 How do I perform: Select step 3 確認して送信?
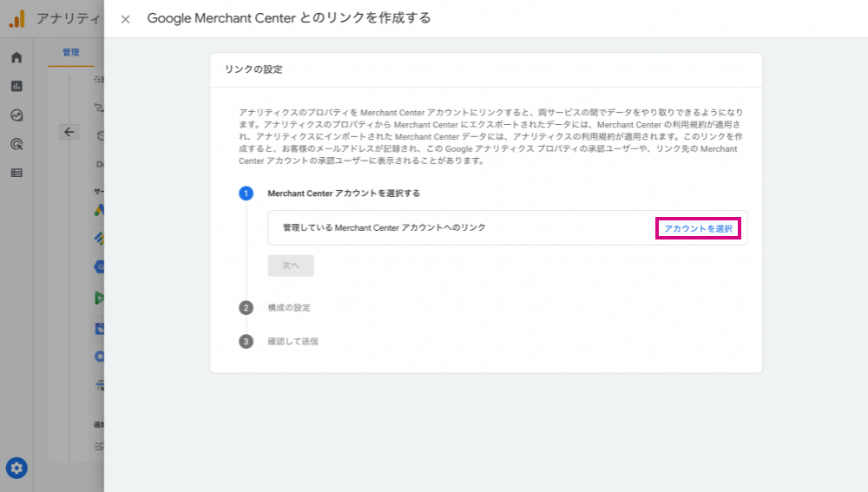[x=293, y=342]
